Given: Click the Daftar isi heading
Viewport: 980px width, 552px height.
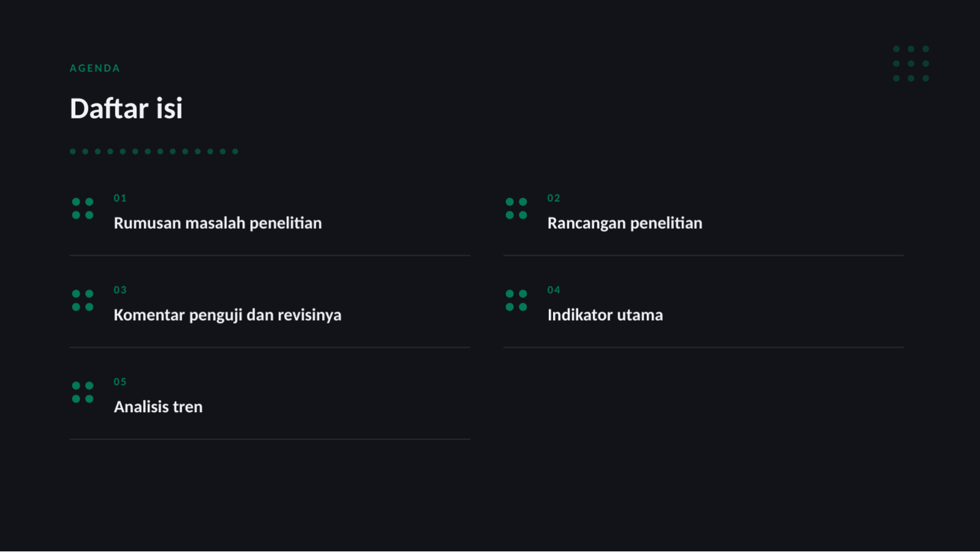Looking at the screenshot, I should click(x=126, y=109).
